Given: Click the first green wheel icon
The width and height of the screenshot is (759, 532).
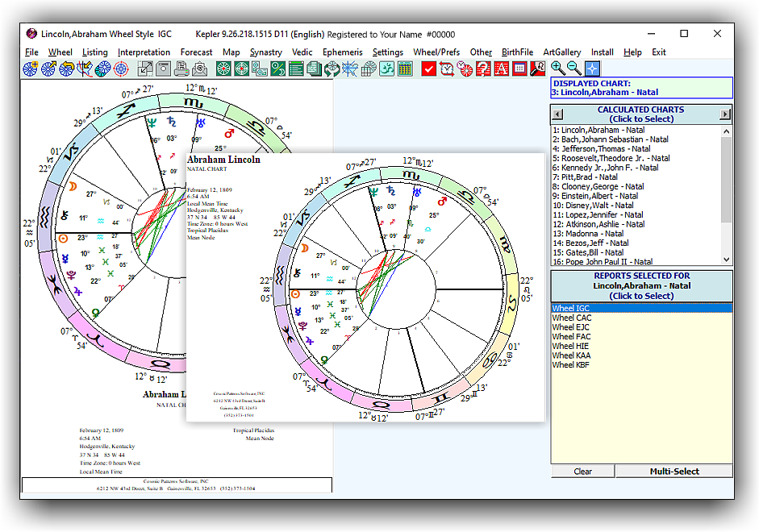Looking at the screenshot, I should [223, 69].
